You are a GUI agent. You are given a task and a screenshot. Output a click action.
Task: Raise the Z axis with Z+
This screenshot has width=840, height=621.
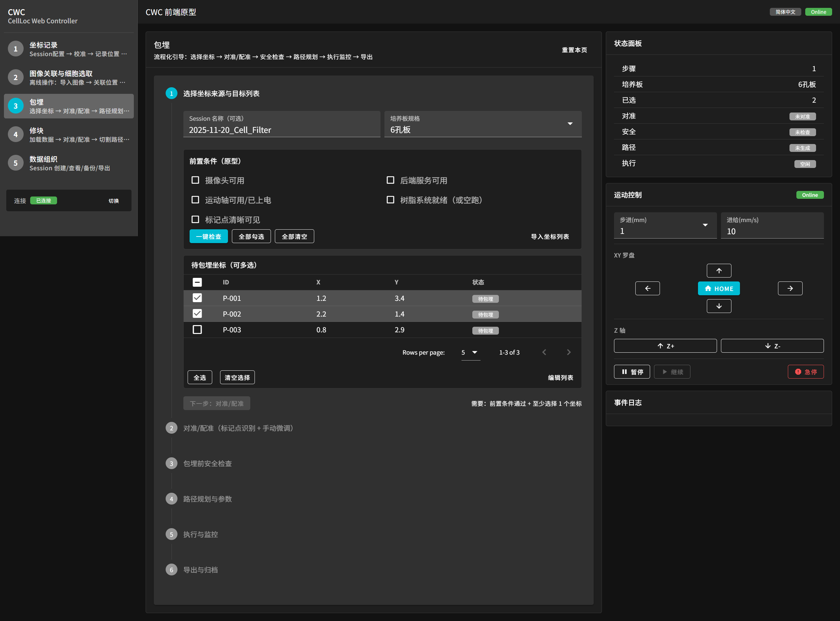coord(665,346)
